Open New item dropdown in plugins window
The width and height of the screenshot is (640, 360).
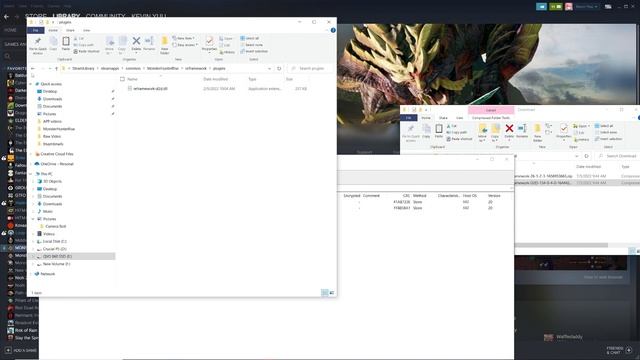click(183, 38)
